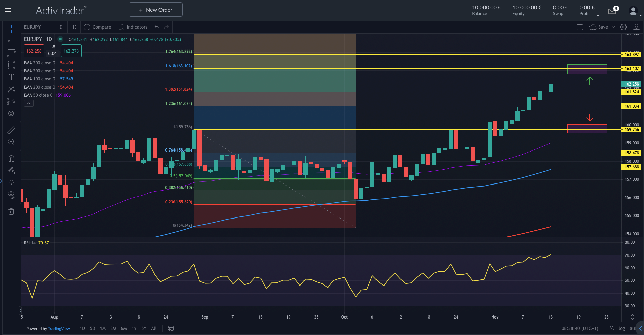Screen dimensions: 644x335
Task: Select the text annotation tool
Action: (11, 77)
